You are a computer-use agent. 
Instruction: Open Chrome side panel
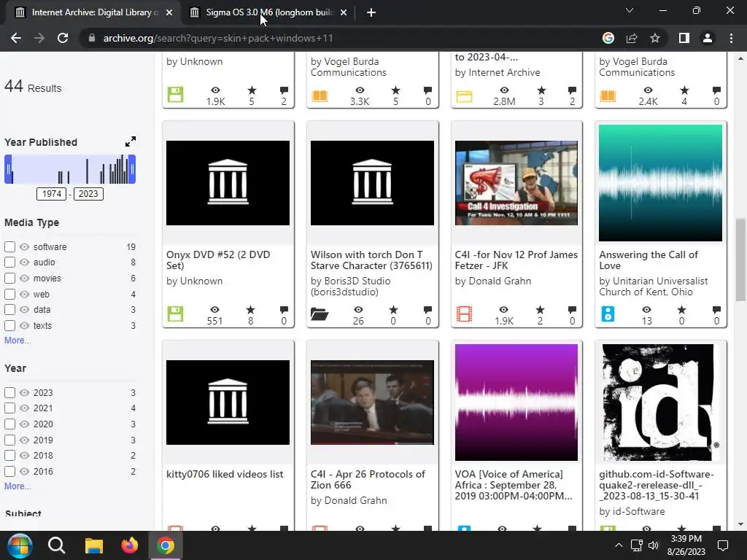684,38
